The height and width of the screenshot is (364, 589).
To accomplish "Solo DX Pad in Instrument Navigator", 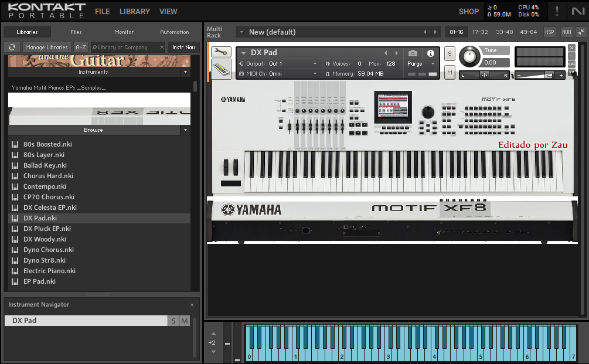I will point(173,321).
